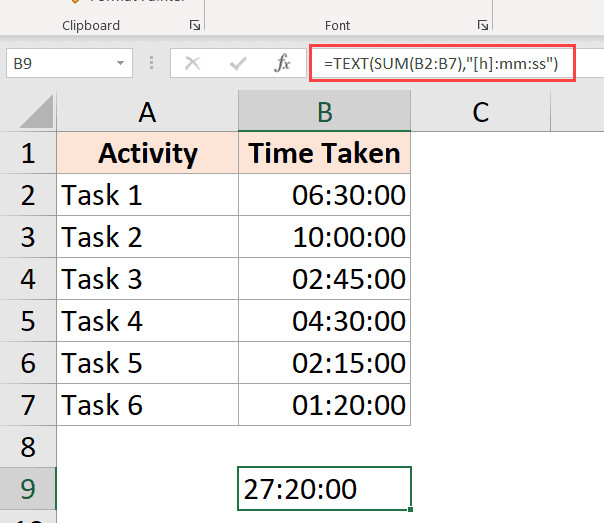This screenshot has height=523, width=604.
Task: Open the Clipboard group dialog launcher
Action: coord(195,25)
